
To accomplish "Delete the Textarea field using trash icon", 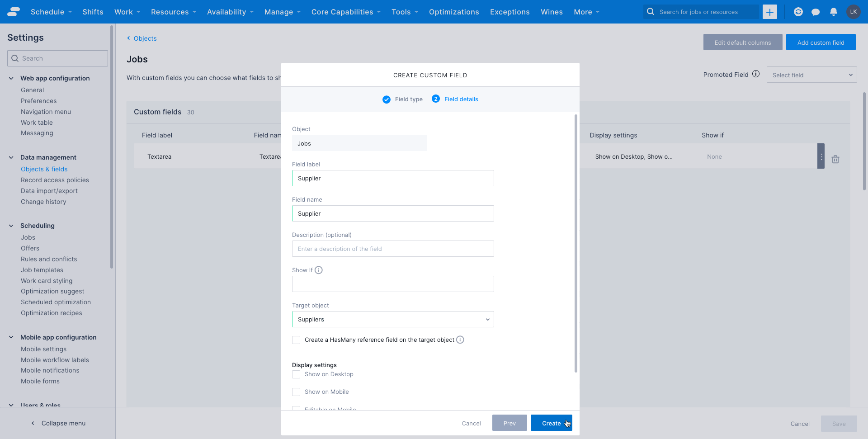I will pos(835,159).
